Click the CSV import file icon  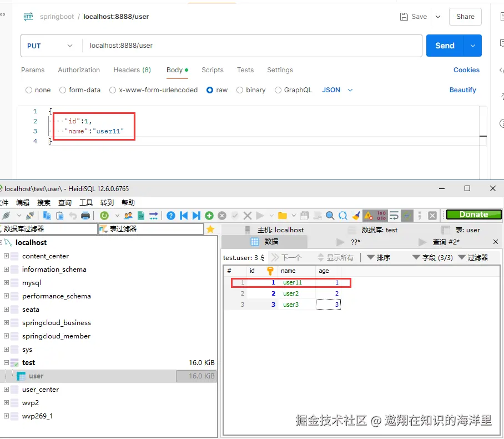coord(141,216)
